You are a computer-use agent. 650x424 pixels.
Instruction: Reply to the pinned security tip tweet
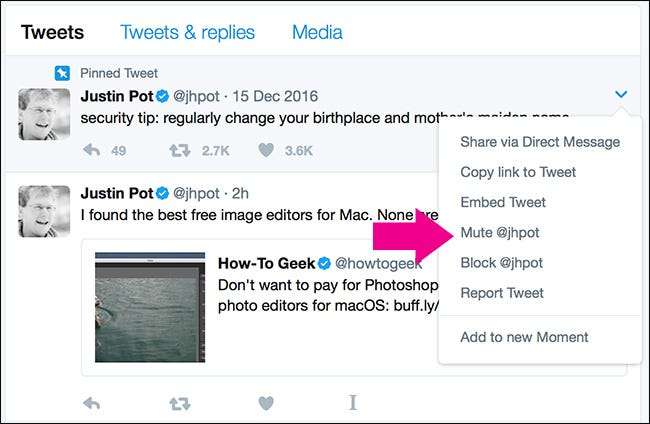point(91,150)
